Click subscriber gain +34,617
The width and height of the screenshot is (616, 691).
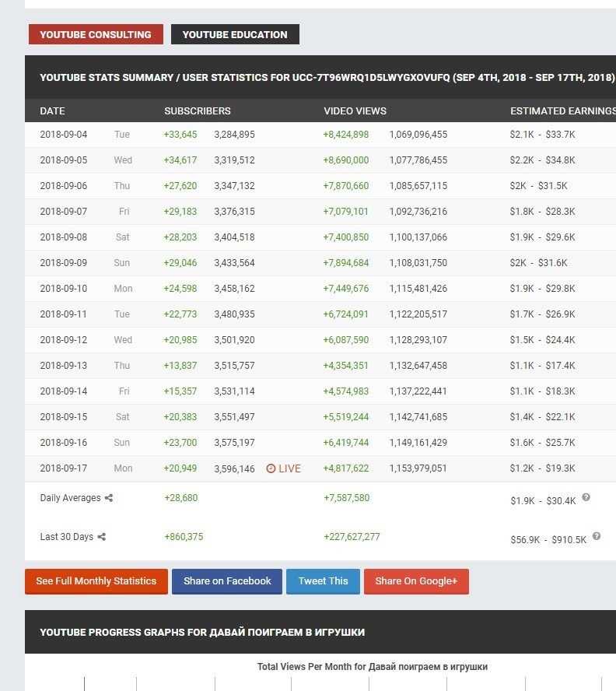pos(180,160)
